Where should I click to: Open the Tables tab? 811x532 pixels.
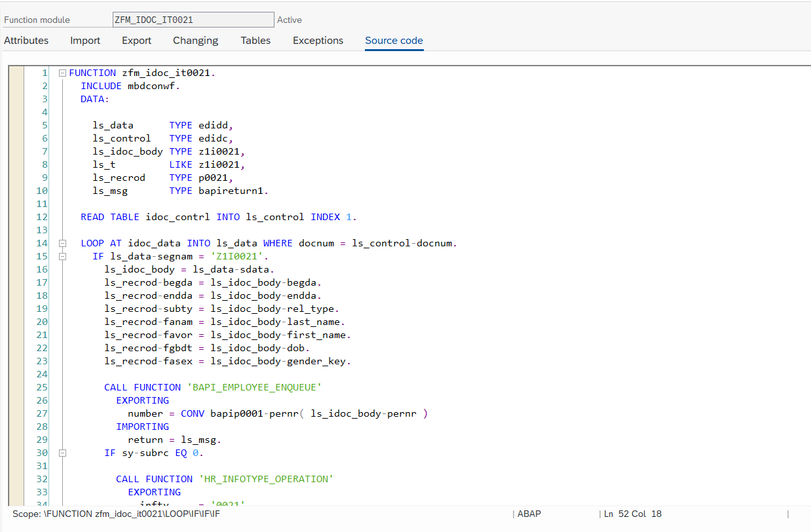point(255,41)
